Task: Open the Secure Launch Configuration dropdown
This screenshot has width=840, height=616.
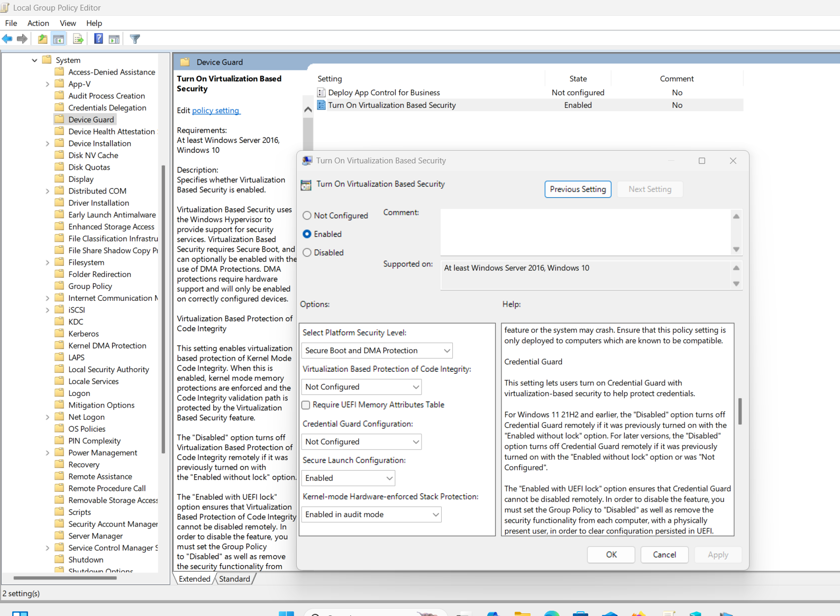Action: pos(348,478)
